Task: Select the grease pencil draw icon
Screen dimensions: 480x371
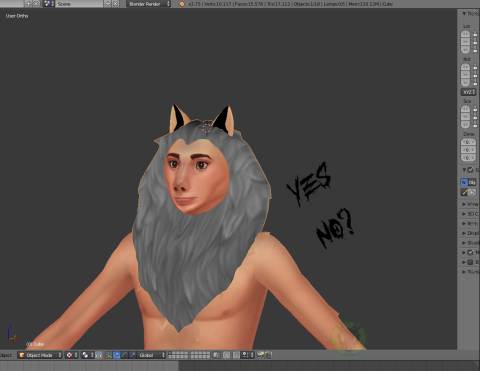Action: [x=464, y=192]
